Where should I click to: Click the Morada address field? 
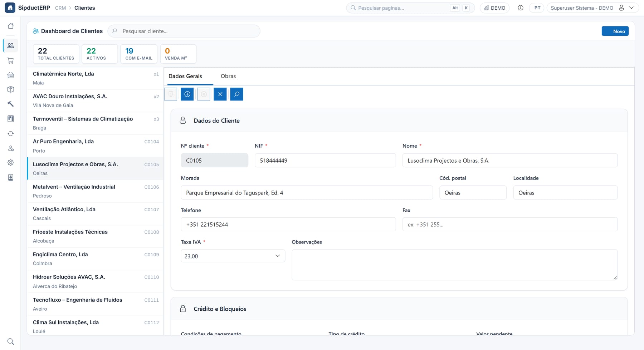tap(307, 193)
